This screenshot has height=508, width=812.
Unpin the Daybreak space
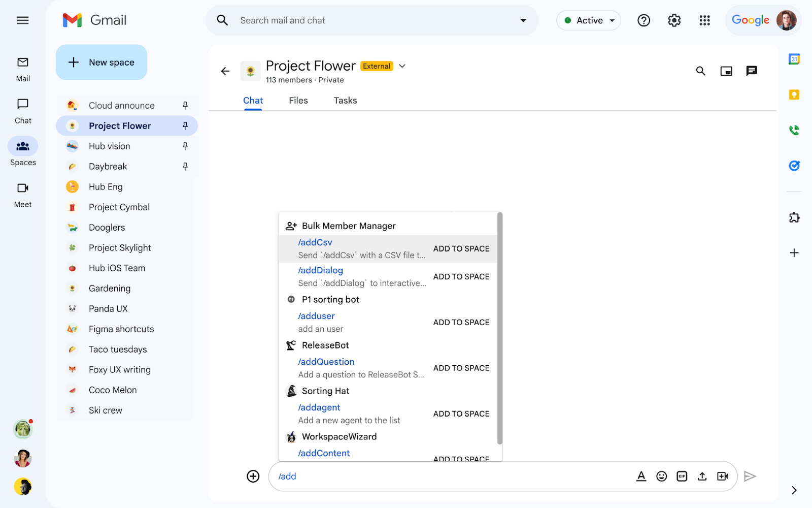[185, 166]
